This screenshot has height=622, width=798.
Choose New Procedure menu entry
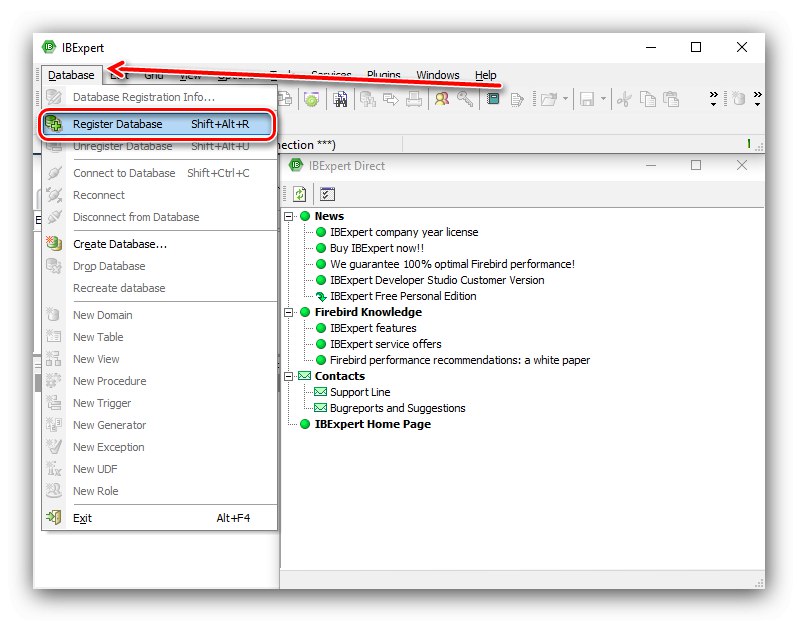[160, 381]
